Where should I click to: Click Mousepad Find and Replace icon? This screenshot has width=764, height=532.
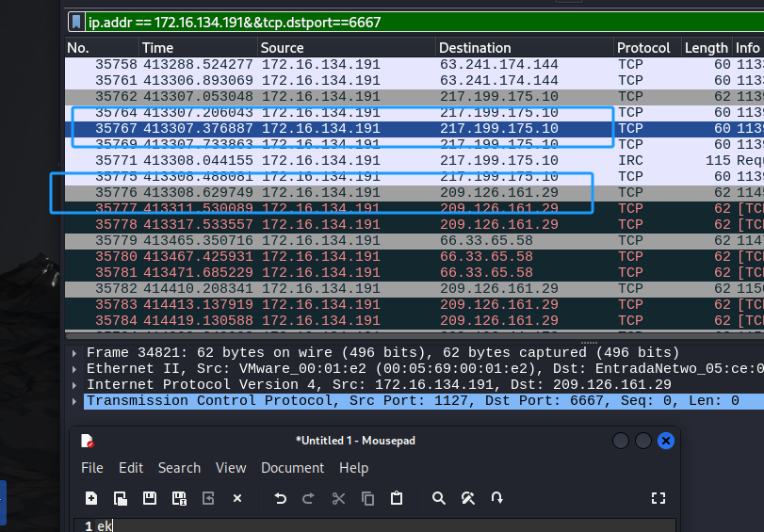[468, 498]
